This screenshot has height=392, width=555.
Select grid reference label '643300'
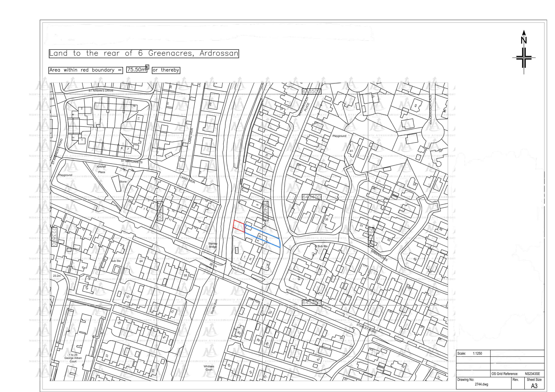(312, 302)
